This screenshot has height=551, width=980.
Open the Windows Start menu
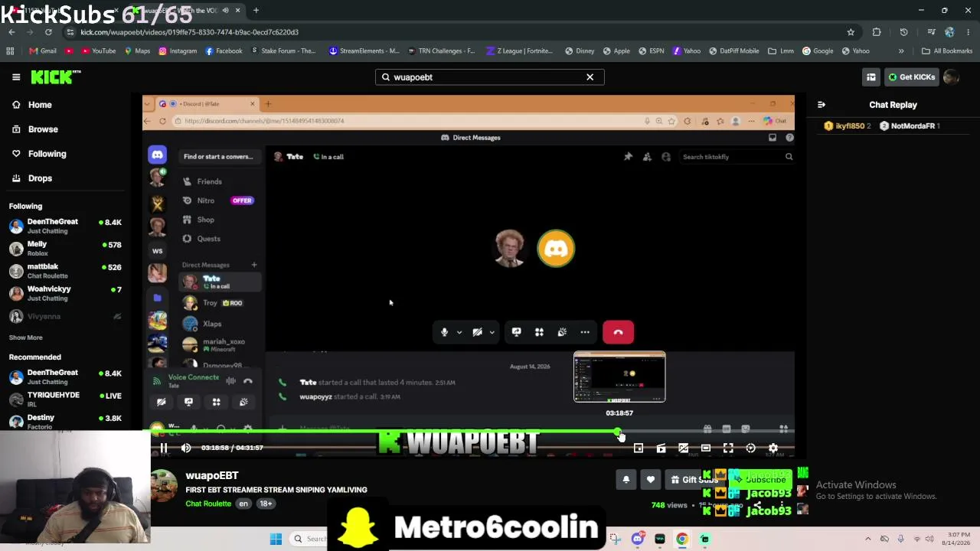pyautogui.click(x=276, y=539)
